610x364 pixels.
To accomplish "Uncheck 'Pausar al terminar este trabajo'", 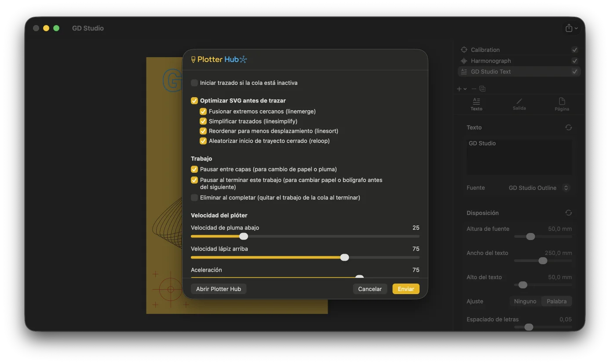I will coord(194,180).
